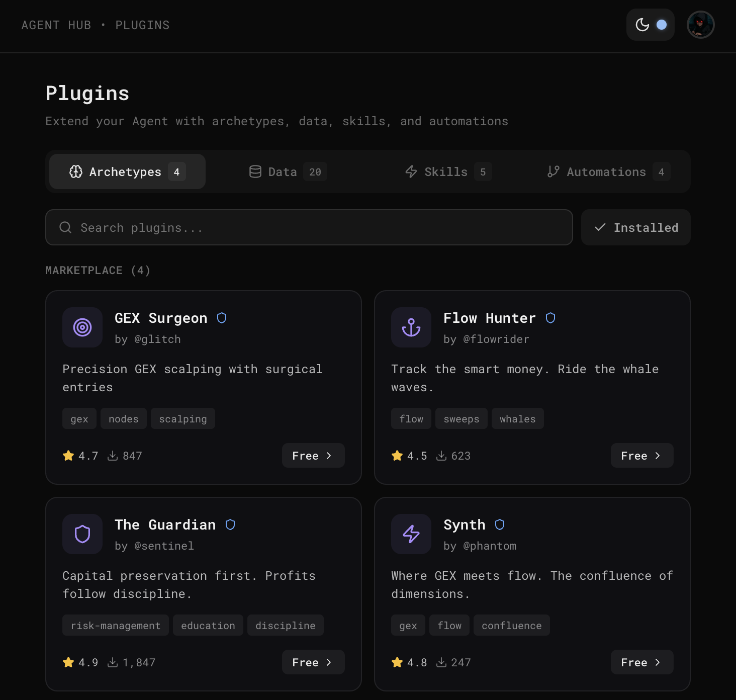Click the Synth lightning bolt icon
The height and width of the screenshot is (700, 736).
[411, 534]
